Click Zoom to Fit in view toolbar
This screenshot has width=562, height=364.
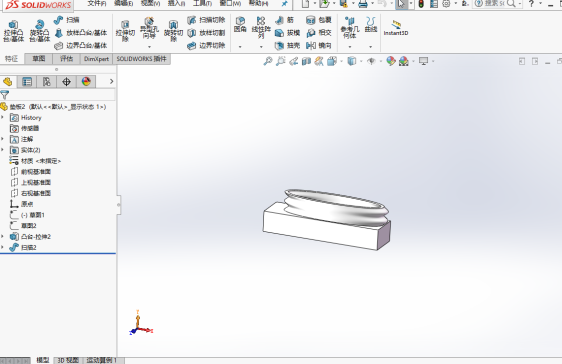(x=268, y=61)
